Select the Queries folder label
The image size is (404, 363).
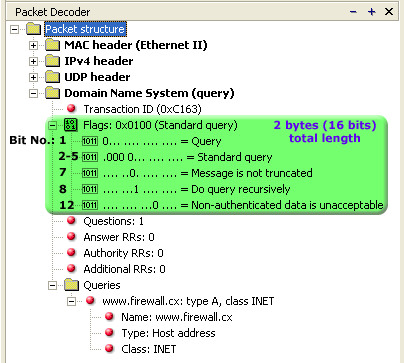102,285
